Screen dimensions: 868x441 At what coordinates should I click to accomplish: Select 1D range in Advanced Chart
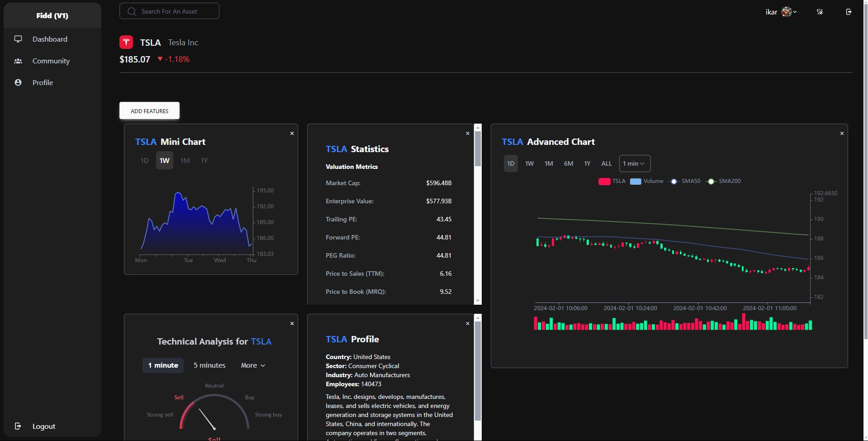tap(511, 163)
